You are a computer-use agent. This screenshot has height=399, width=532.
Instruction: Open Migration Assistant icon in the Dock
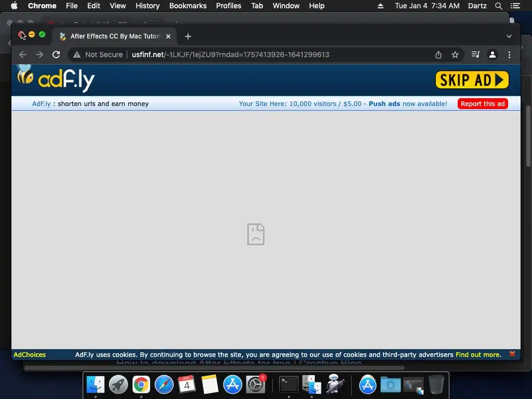(x=312, y=384)
